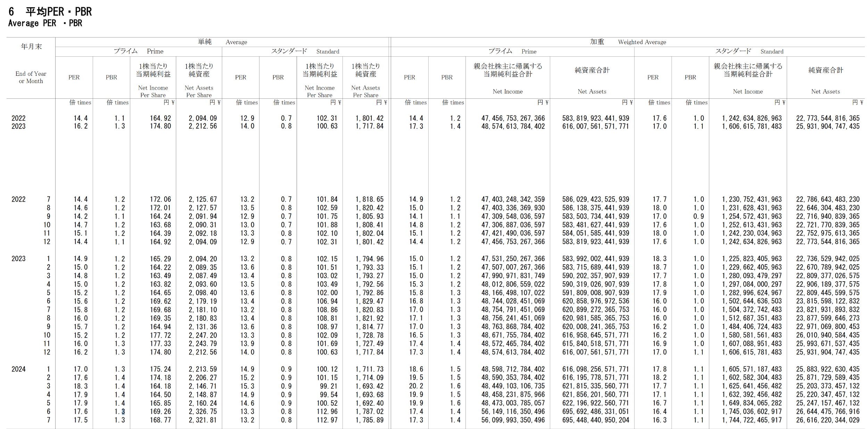
Task: Click the value '2,131.36'
Action: click(x=203, y=327)
